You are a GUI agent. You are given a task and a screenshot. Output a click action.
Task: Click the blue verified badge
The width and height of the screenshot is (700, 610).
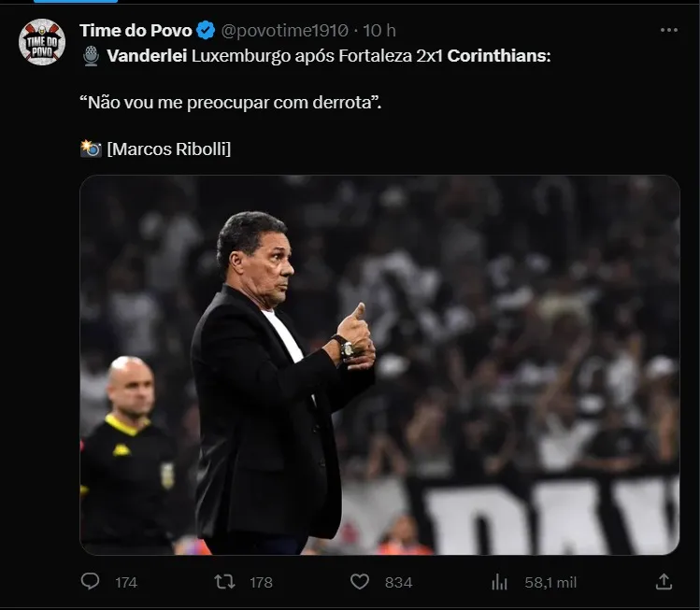point(207,31)
